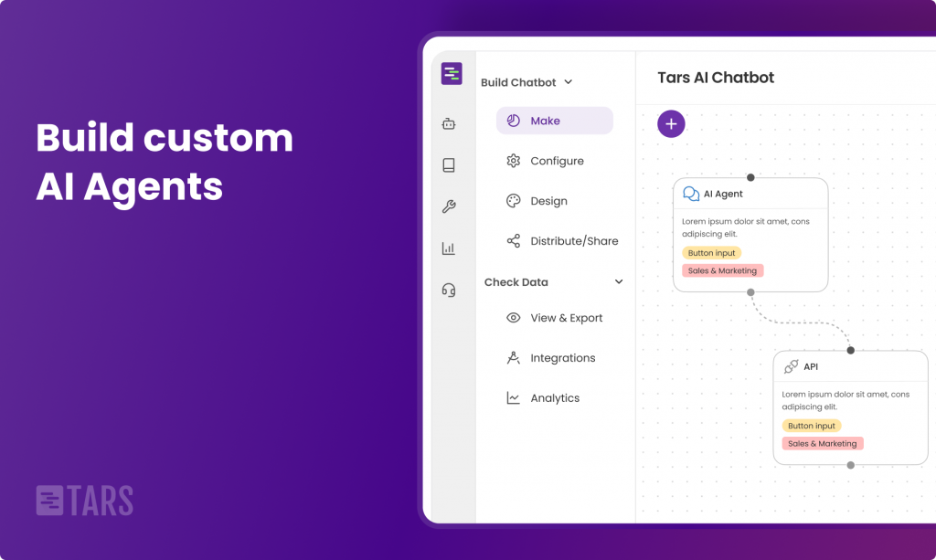Click the Integrations icon

(514, 358)
